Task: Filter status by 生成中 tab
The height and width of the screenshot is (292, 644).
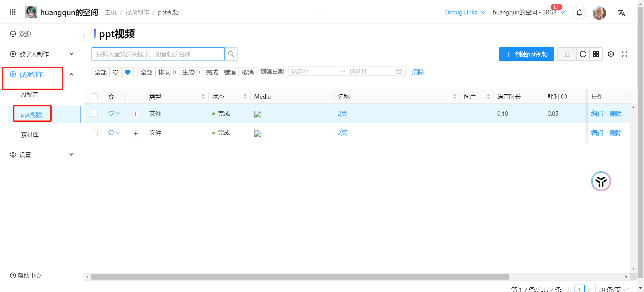Action: (191, 72)
